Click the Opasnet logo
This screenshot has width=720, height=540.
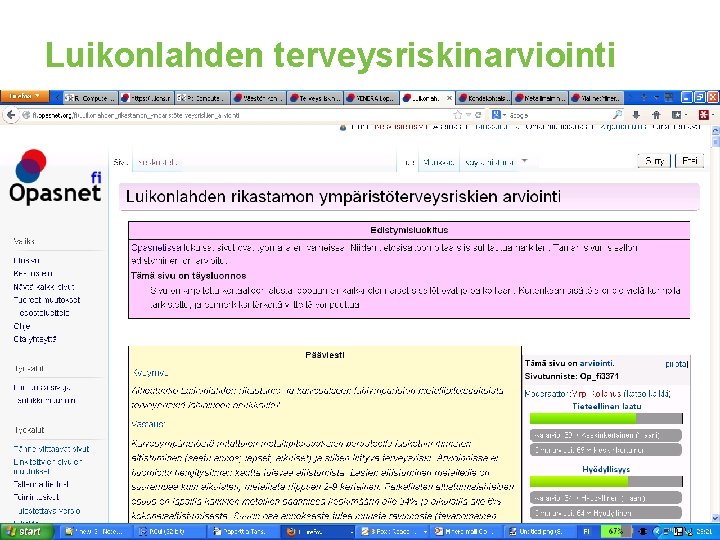pyautogui.click(x=55, y=177)
